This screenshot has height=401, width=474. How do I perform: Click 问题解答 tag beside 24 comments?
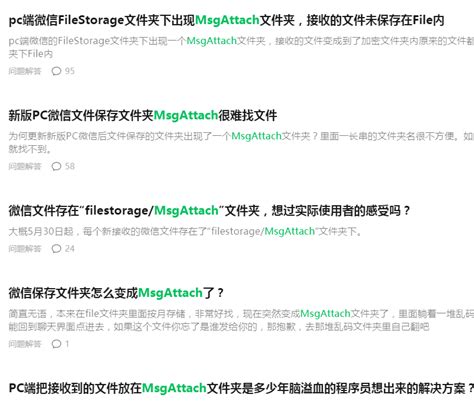(x=25, y=249)
